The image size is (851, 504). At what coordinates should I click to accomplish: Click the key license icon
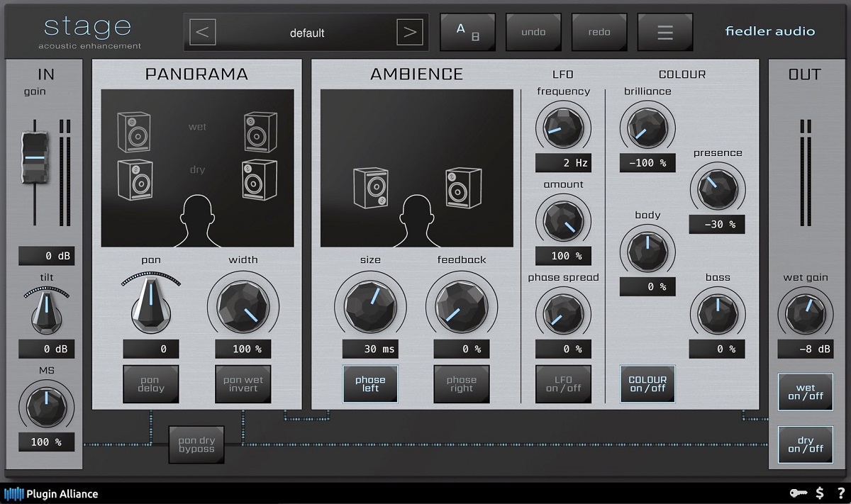click(x=798, y=493)
